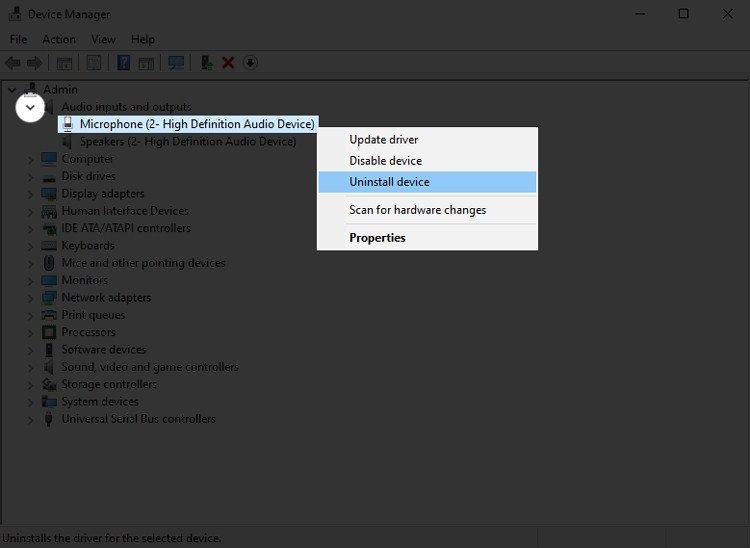This screenshot has height=548, width=750.
Task: Click the Keyboards category icon
Action: pyautogui.click(x=49, y=246)
